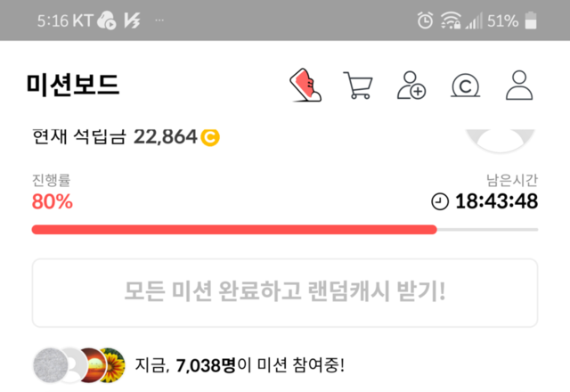This screenshot has height=392, width=570.
Task: Tap the sunflower participant avatar
Action: 114,365
